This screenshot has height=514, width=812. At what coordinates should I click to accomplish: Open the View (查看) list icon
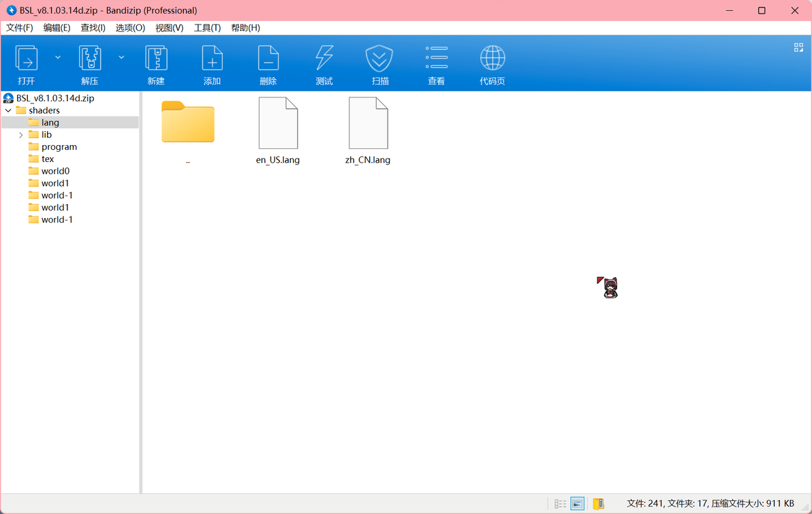[x=436, y=58]
